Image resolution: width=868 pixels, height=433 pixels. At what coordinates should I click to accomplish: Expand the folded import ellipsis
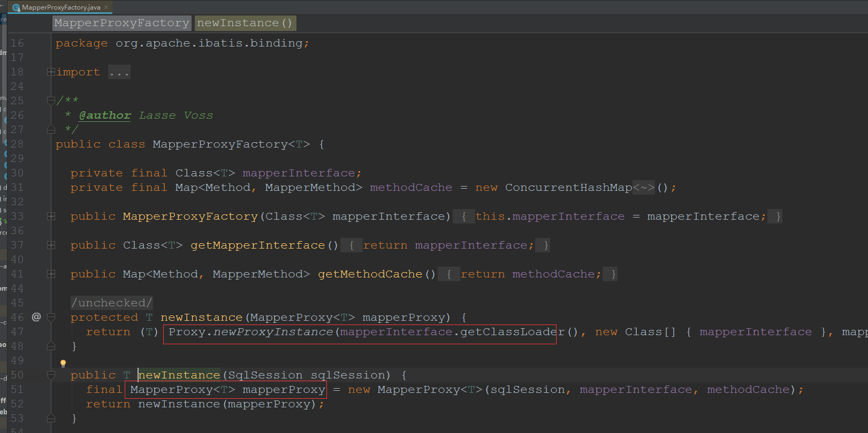(x=119, y=72)
